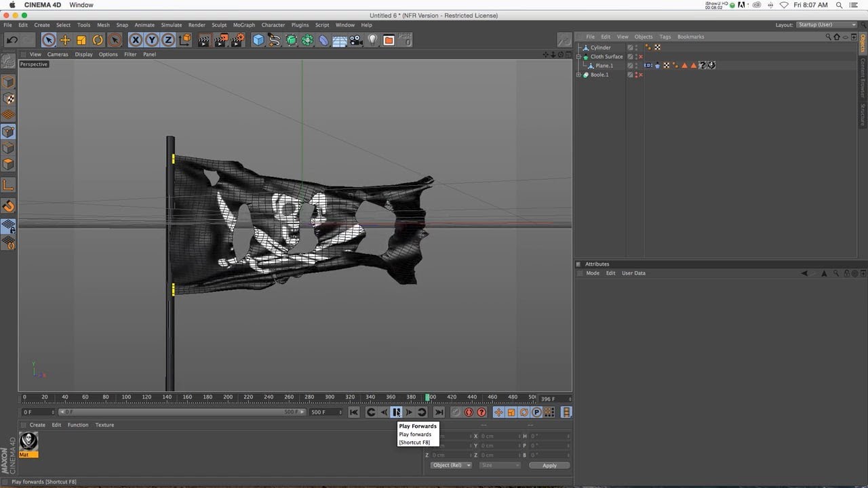Image resolution: width=868 pixels, height=488 pixels.
Task: Open the Cameras viewport menu
Action: (x=58, y=54)
